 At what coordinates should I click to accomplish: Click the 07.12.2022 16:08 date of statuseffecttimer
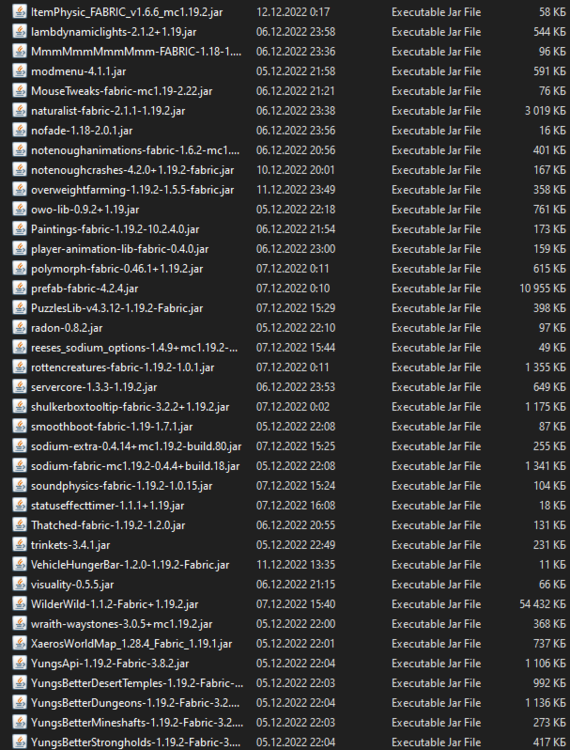pos(296,506)
